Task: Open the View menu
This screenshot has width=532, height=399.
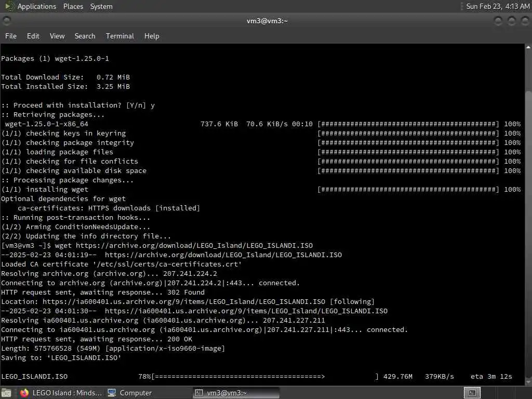Action: (57, 36)
